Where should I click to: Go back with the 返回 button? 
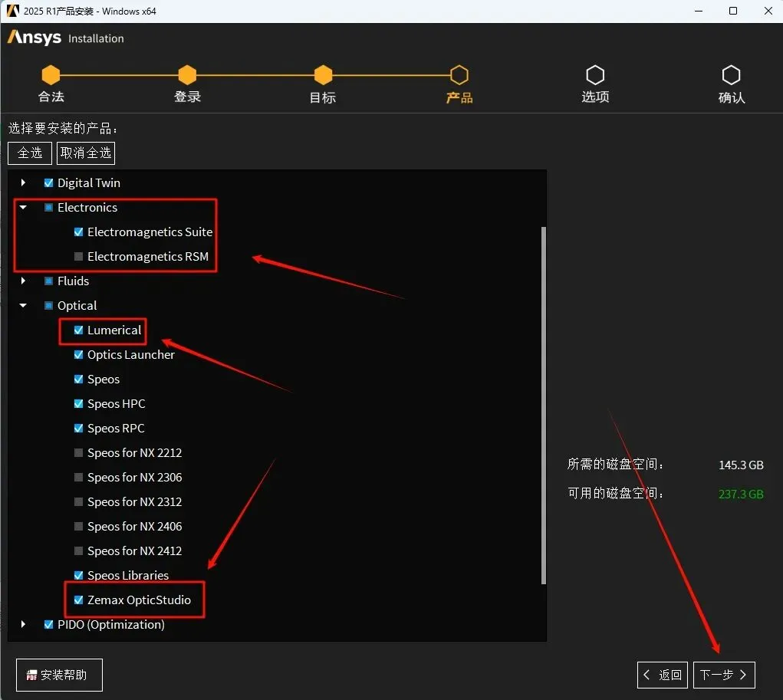663,675
